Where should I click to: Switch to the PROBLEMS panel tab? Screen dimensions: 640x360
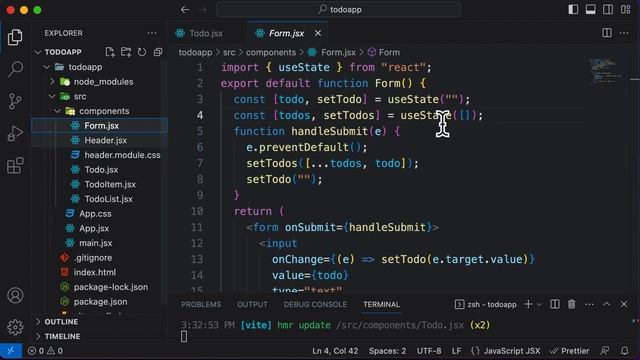pyautogui.click(x=201, y=304)
